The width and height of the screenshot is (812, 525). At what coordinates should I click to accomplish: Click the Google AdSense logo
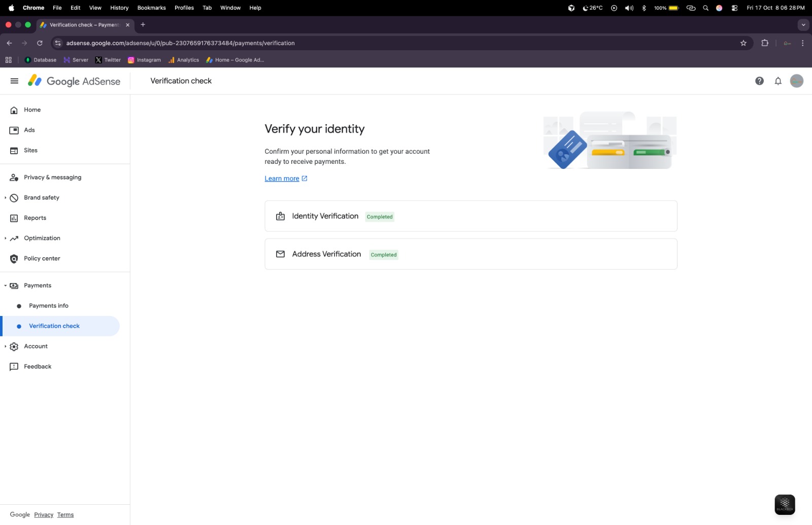pos(74,81)
